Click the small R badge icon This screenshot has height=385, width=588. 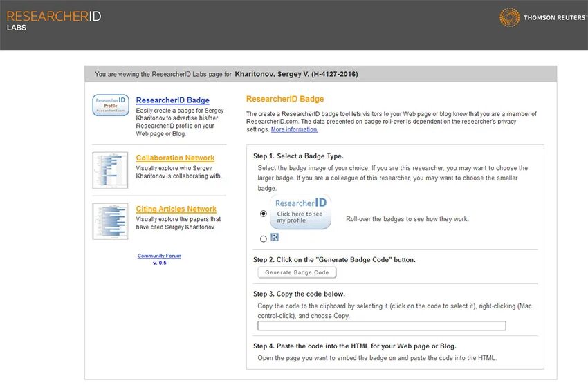275,237
